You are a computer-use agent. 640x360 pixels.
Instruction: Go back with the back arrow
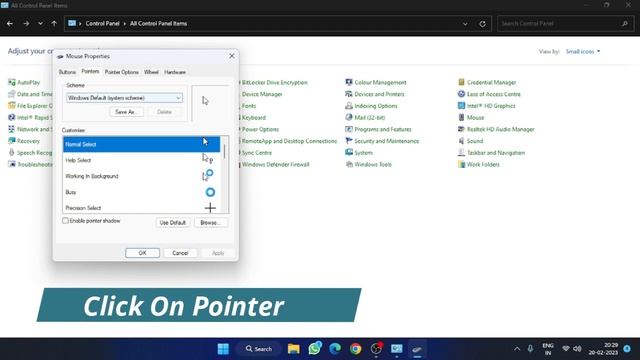click(10, 24)
